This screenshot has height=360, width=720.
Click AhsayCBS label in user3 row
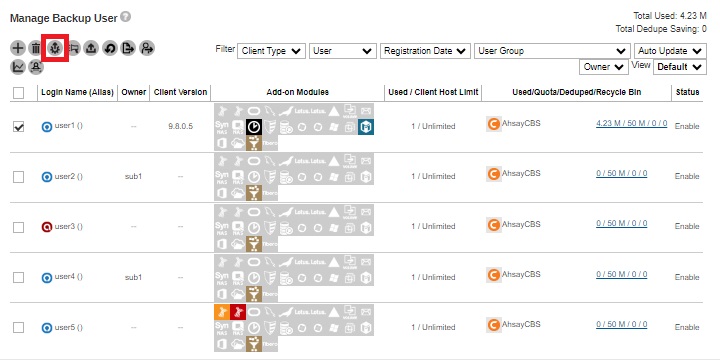coord(521,224)
